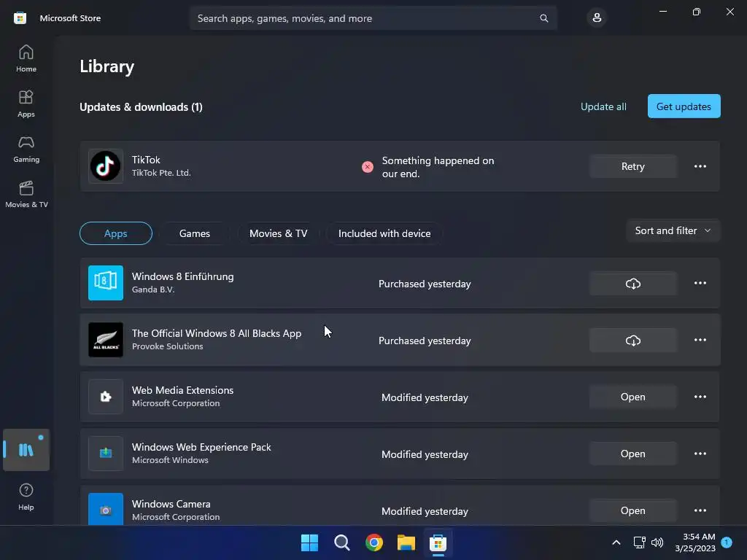747x560 pixels.
Task: Open more options for All Blacks App
Action: [x=700, y=340]
